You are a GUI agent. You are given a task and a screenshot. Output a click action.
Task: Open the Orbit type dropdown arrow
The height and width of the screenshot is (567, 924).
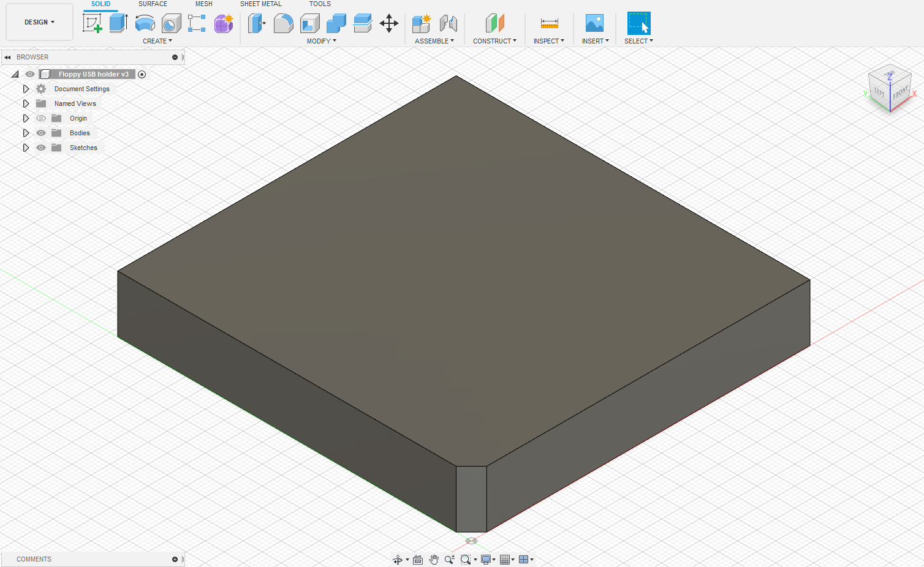pos(407,560)
